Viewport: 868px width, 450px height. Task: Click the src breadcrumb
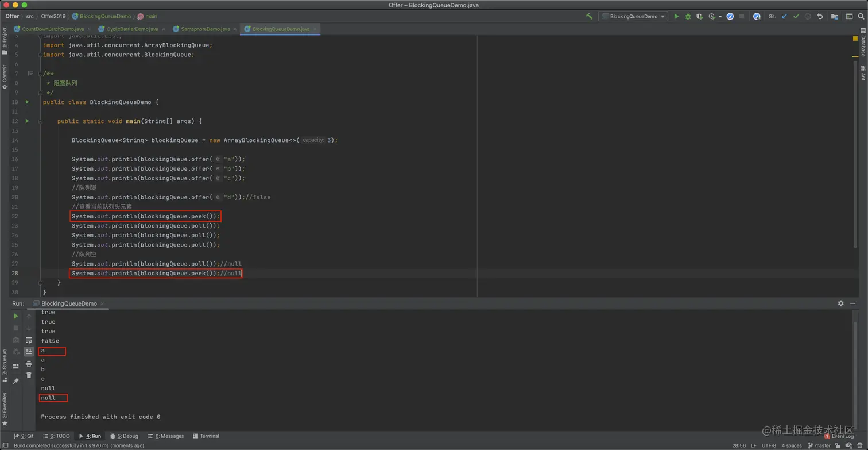click(30, 16)
